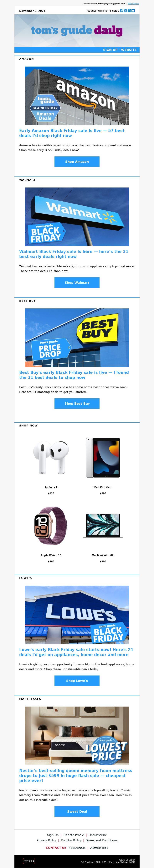Viewport: 154px width, 868px height.
Task: Open the MacBook Air (M2) product image
Action: [103, 526]
